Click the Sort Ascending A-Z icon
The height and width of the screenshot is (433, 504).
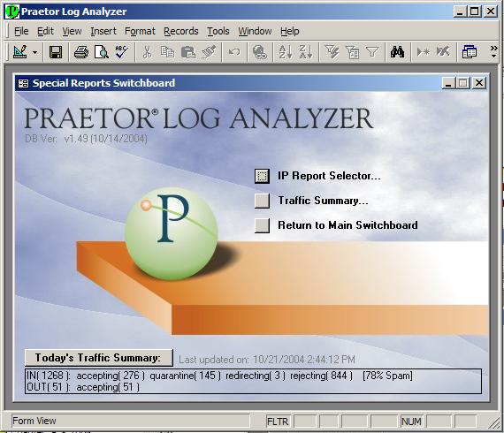pyautogui.click(x=285, y=52)
